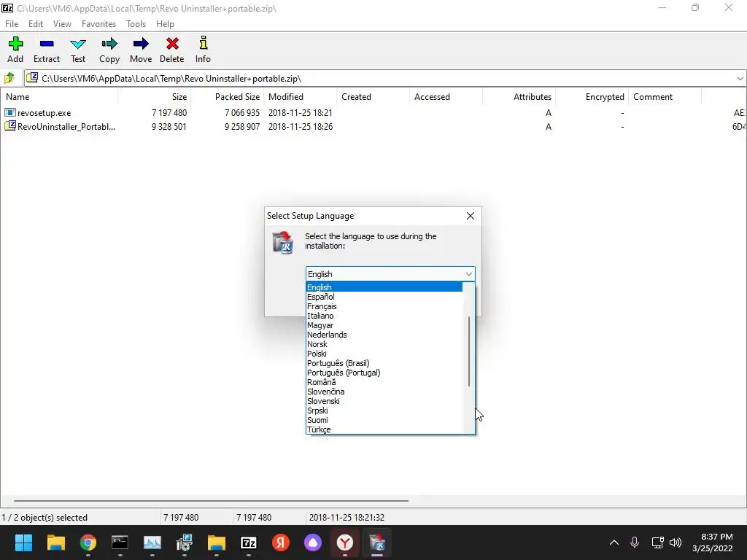Click the Revo setup dialog icon

[283, 242]
